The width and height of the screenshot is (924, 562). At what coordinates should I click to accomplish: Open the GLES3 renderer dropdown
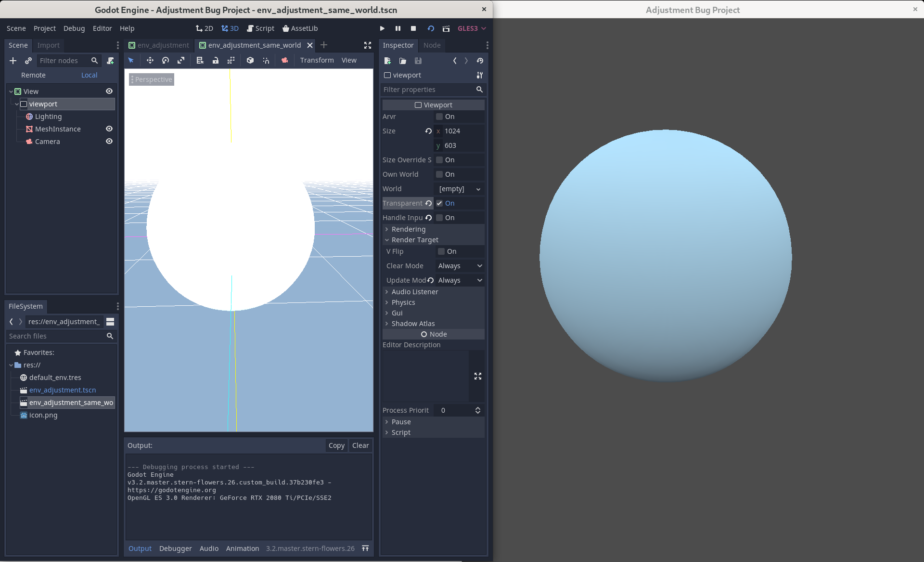coord(471,28)
